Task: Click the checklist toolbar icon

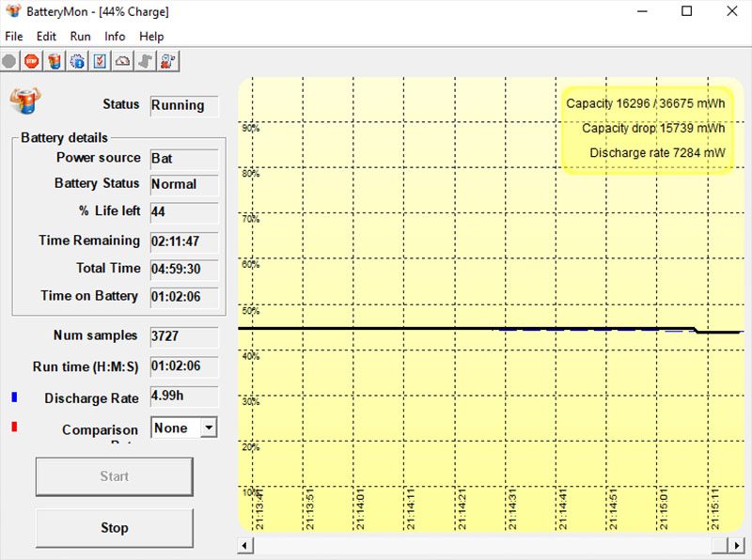Action: click(100, 61)
